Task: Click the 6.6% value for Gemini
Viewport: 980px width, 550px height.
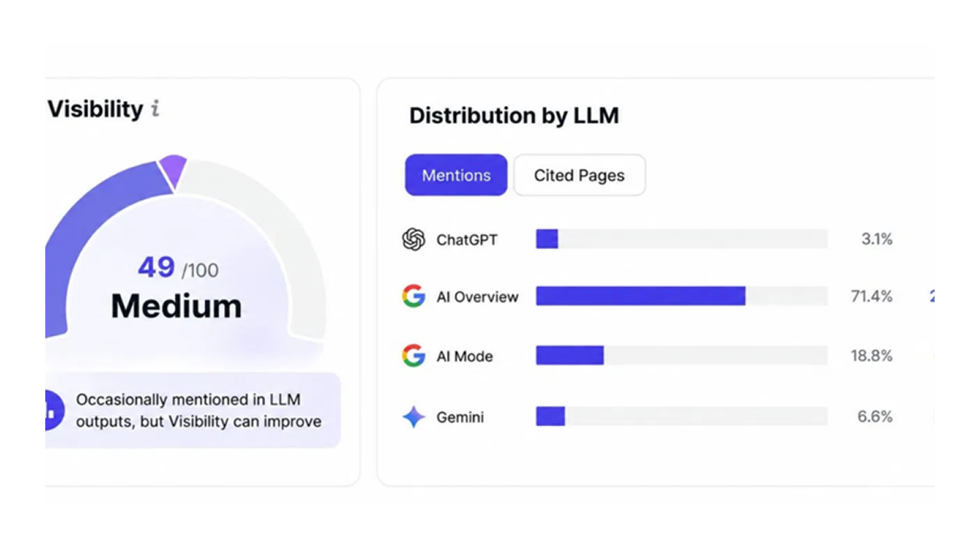Action: pyautogui.click(x=875, y=417)
